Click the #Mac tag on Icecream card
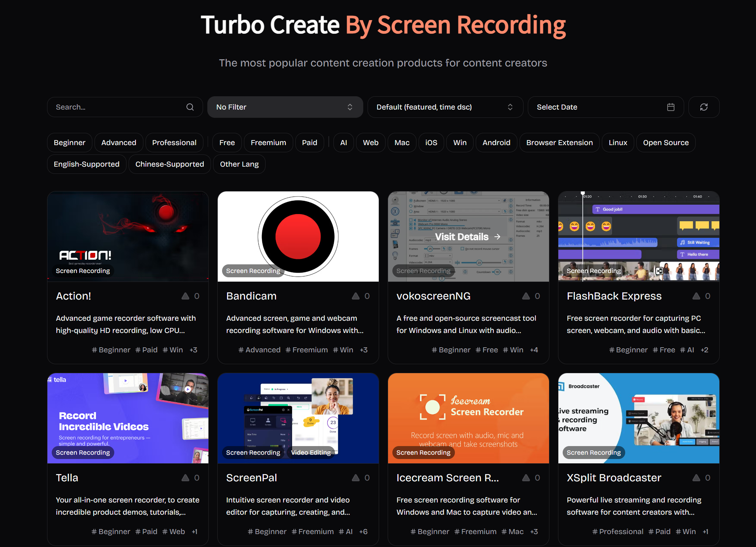The image size is (756, 547). coord(513,532)
